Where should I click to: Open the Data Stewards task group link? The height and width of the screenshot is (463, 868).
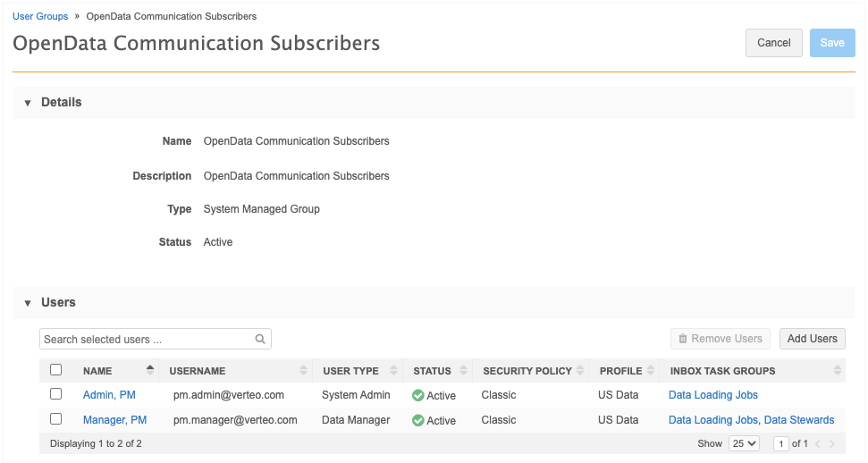point(798,420)
